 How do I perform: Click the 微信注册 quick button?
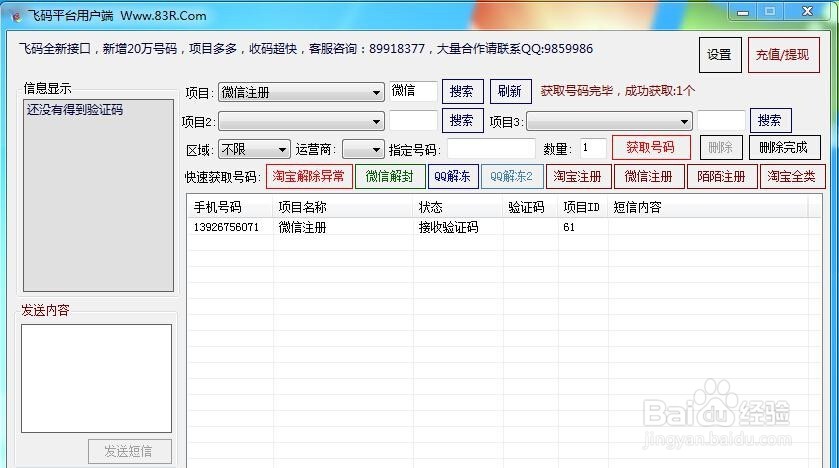649,177
